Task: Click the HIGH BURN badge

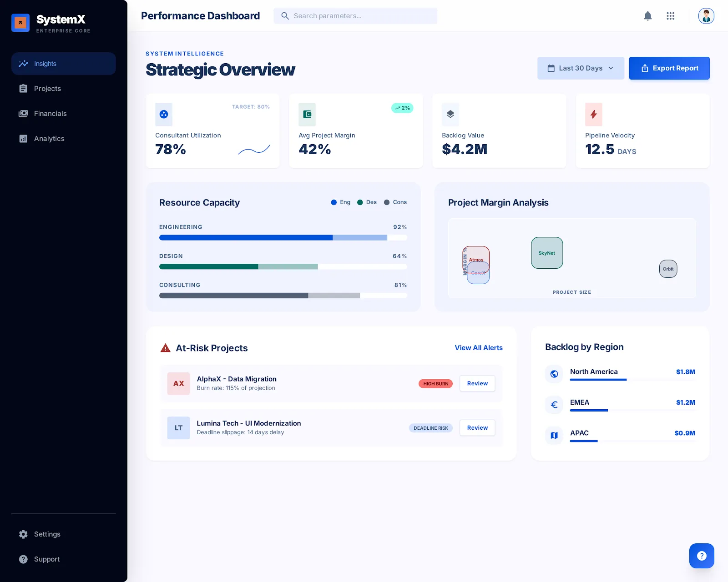Action: [x=435, y=384]
